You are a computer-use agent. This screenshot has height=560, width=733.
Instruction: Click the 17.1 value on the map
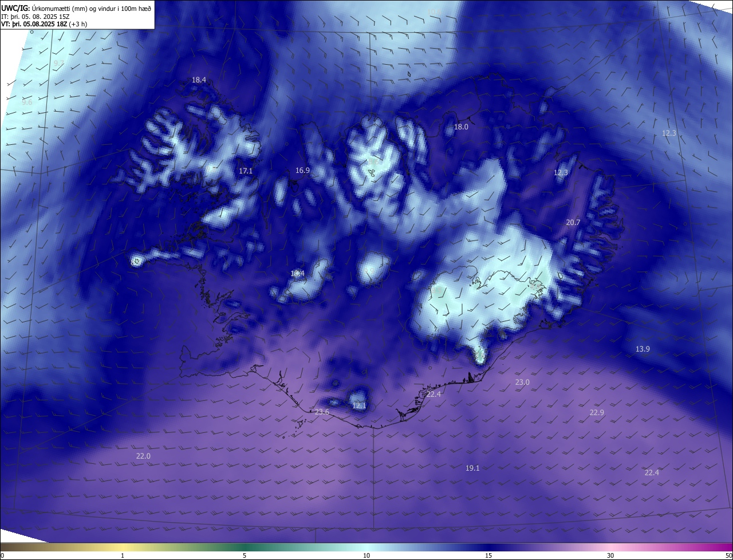(246, 171)
